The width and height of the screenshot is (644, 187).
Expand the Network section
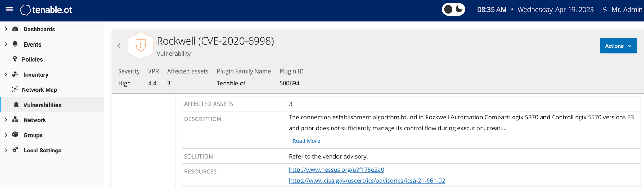pyautogui.click(x=6, y=120)
